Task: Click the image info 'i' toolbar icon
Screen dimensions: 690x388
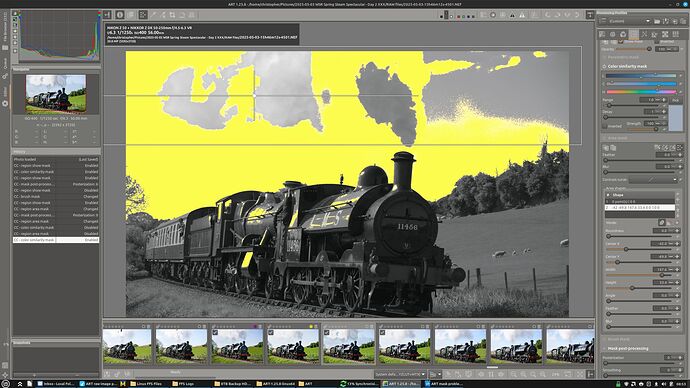Action: 120,15
